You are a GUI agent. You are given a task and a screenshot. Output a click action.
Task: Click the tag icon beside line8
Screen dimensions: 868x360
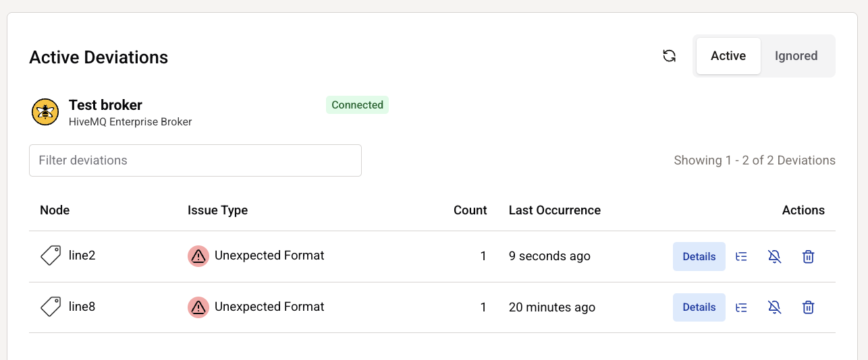(51, 307)
